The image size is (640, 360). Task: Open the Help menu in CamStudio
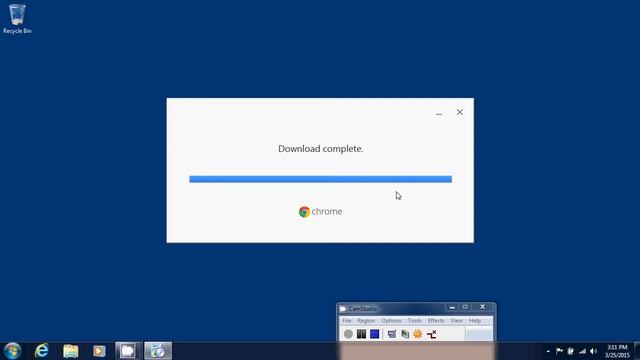(475, 321)
